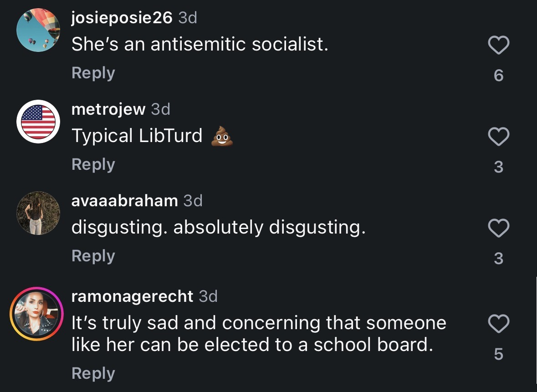Open josieposie26 username link
This screenshot has height=392, width=537.
coord(122,17)
